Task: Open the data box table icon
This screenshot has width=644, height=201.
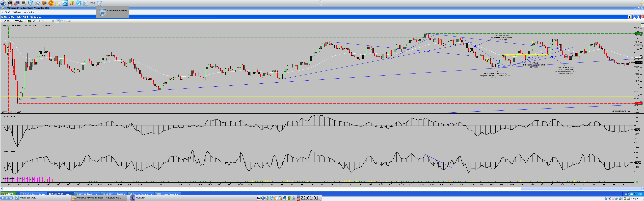Action: tap(69, 21)
